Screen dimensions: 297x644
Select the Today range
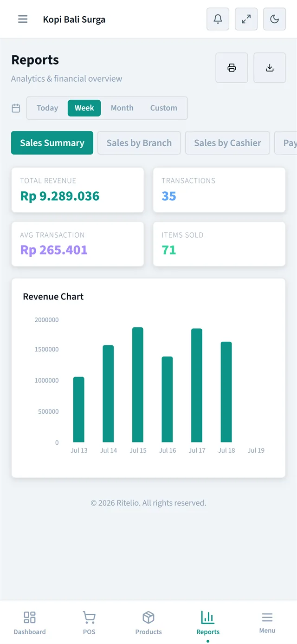click(47, 108)
